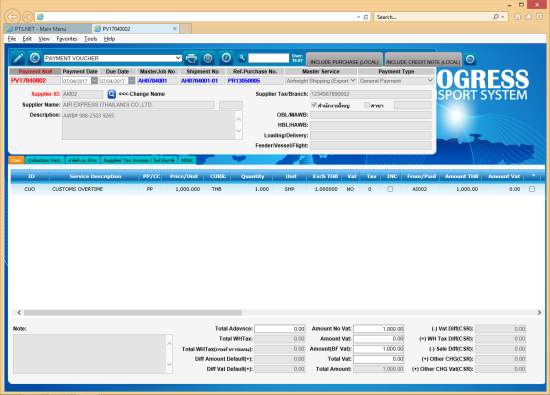550x395 pixels.
Task: Click the browser Search box
Action: [x=433, y=17]
